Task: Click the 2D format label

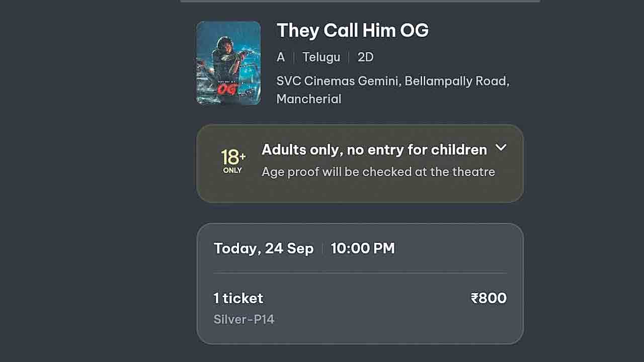Action: [x=365, y=57]
